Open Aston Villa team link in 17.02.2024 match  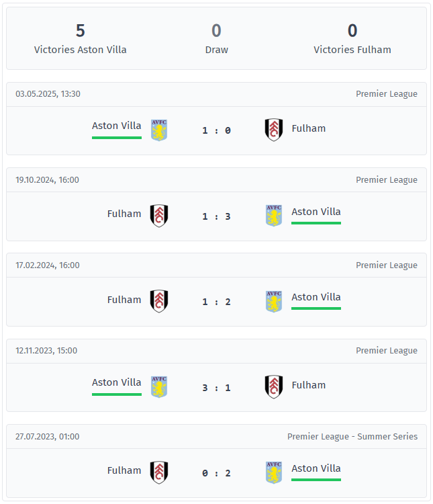click(316, 297)
